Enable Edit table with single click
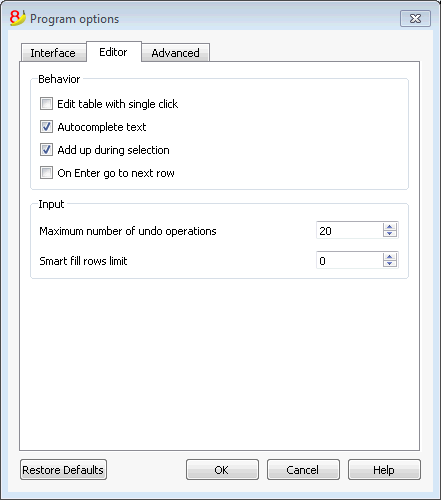This screenshot has width=441, height=500. pyautogui.click(x=46, y=104)
